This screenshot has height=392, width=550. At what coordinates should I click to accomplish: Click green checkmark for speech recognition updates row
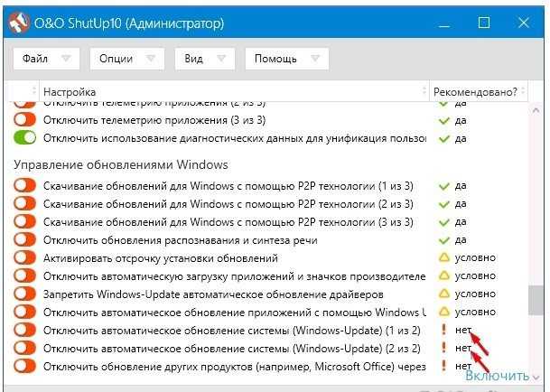click(444, 240)
